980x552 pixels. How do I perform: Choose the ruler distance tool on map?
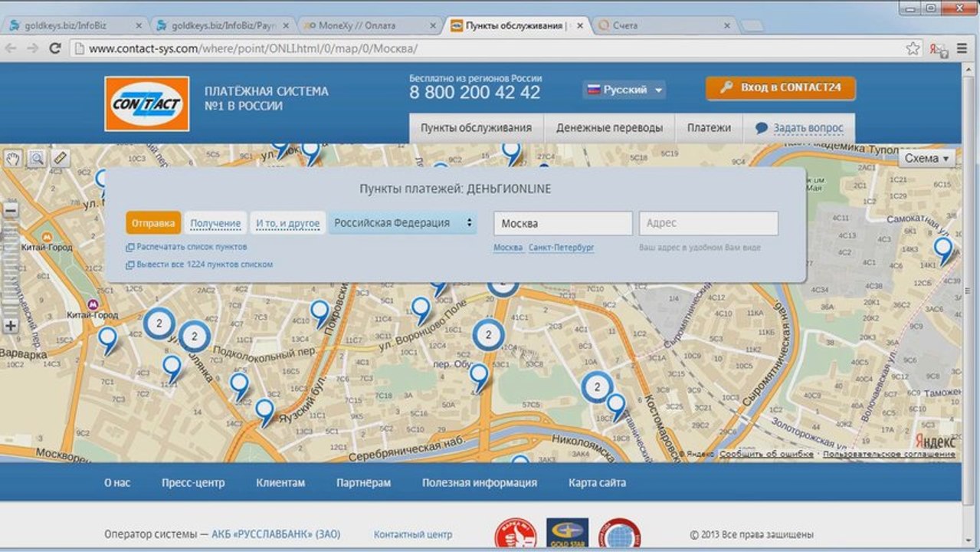[60, 159]
